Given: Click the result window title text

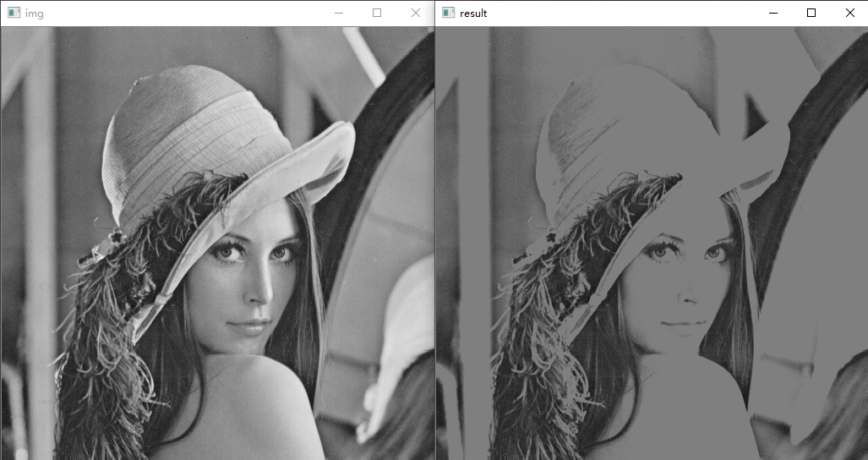Looking at the screenshot, I should pos(473,14).
